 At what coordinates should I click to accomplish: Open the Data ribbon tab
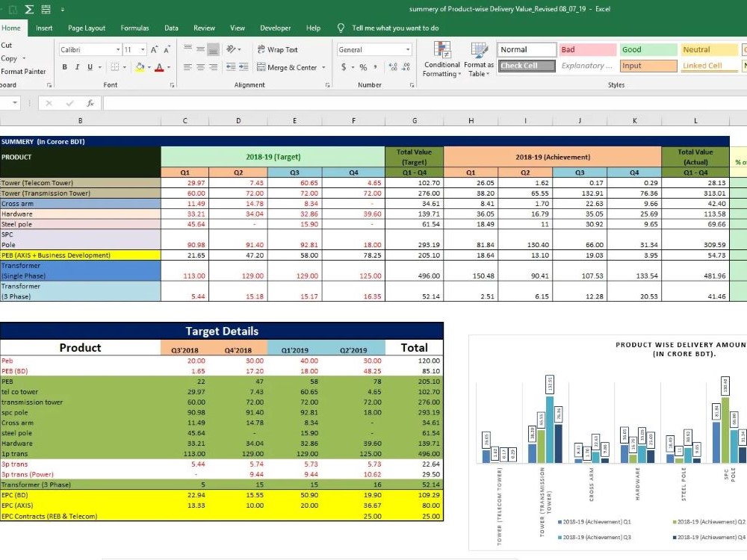pyautogui.click(x=171, y=28)
